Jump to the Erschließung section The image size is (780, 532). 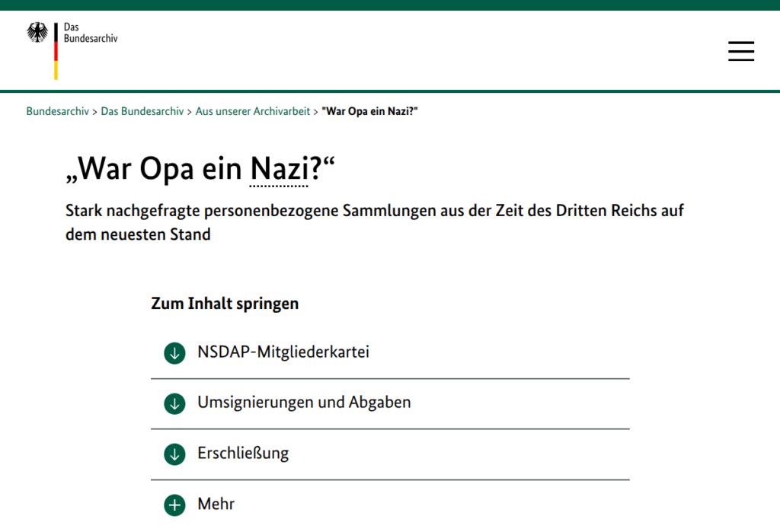point(243,454)
